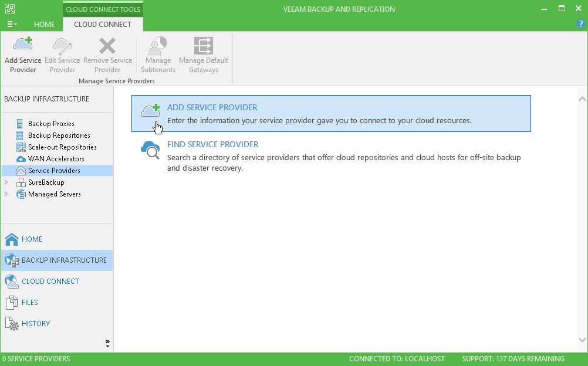
Task: Click the 'Search a directory of service providers' description
Action: (344, 162)
